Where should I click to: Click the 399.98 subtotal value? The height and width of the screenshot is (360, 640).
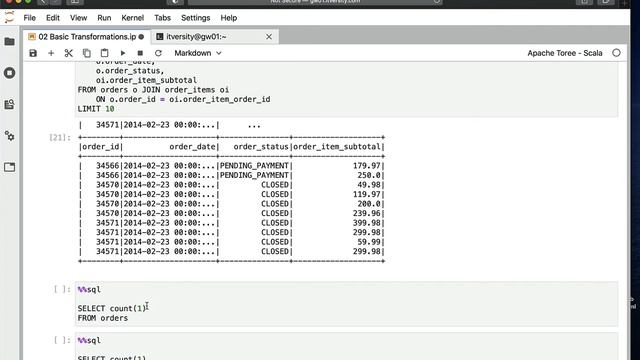coord(367,223)
